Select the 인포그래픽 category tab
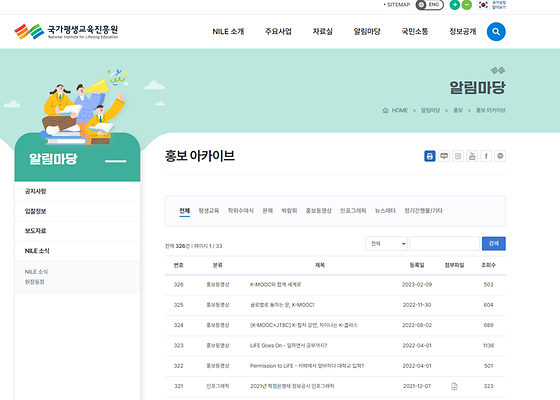Image resolution: width=560 pixels, height=400 pixels. [x=353, y=211]
